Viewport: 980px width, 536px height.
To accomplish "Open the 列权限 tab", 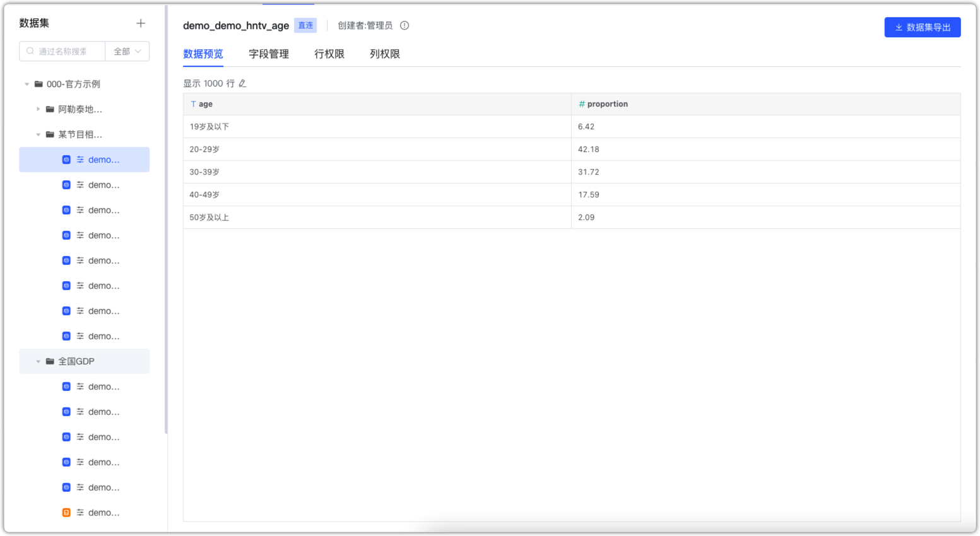I will (x=384, y=54).
